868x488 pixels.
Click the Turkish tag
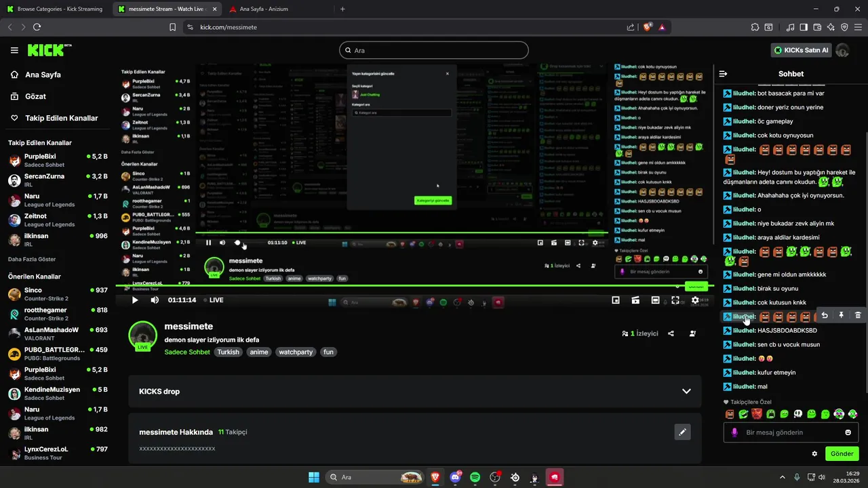tap(229, 352)
